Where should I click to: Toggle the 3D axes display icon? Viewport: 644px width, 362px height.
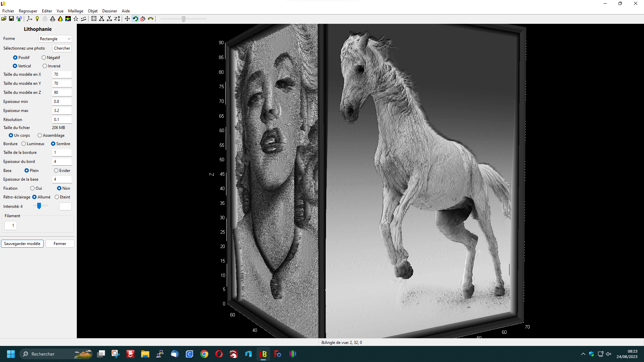[30, 19]
